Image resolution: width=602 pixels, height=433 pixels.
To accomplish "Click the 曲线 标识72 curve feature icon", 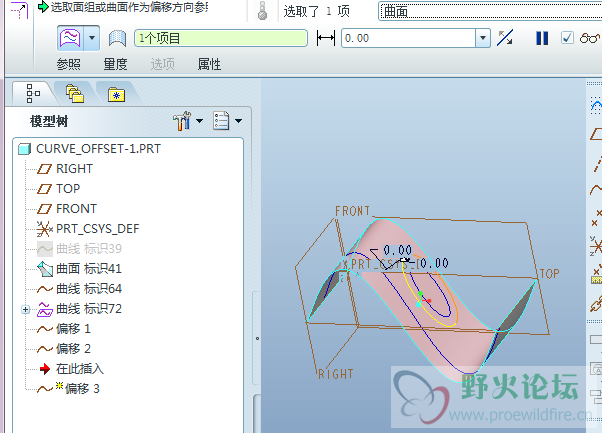I will click(x=45, y=309).
